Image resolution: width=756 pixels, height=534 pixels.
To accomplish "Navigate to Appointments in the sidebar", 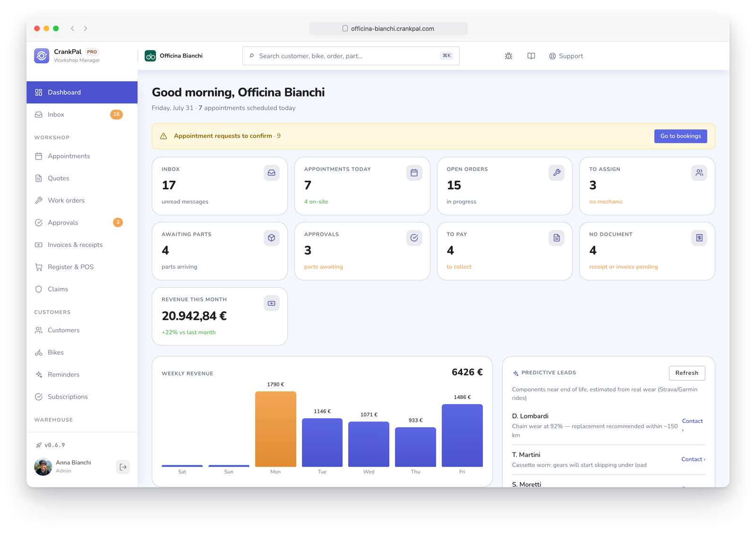I will 82,156.
